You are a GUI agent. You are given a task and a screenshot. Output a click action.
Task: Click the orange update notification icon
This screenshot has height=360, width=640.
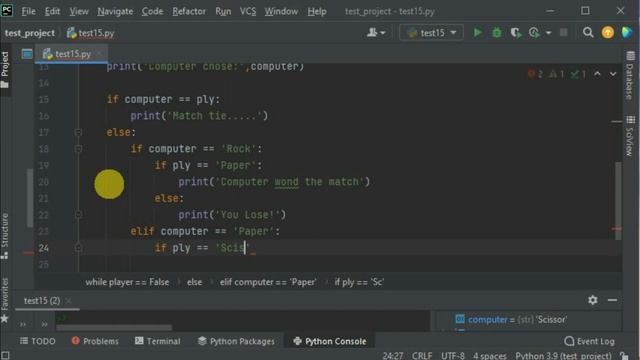pyautogui.click(x=608, y=33)
